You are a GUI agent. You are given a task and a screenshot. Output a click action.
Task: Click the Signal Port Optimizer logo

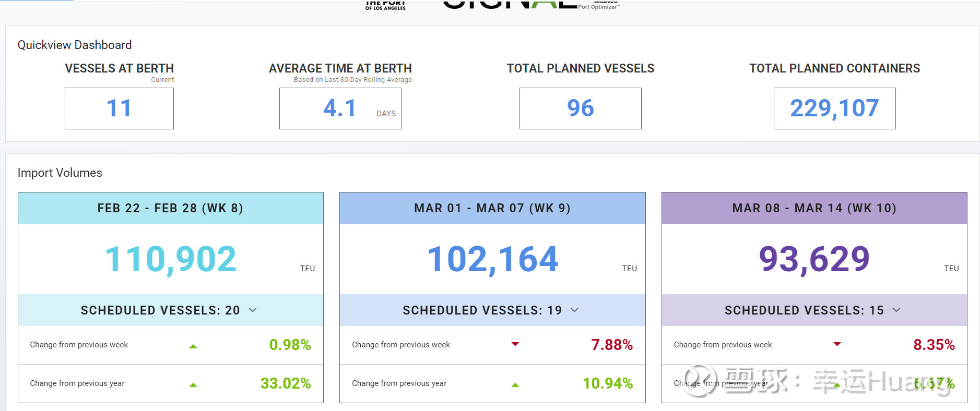530,5
